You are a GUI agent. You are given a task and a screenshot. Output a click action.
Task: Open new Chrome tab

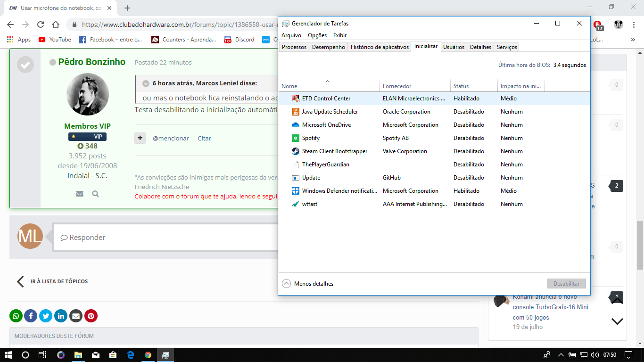coord(127,8)
